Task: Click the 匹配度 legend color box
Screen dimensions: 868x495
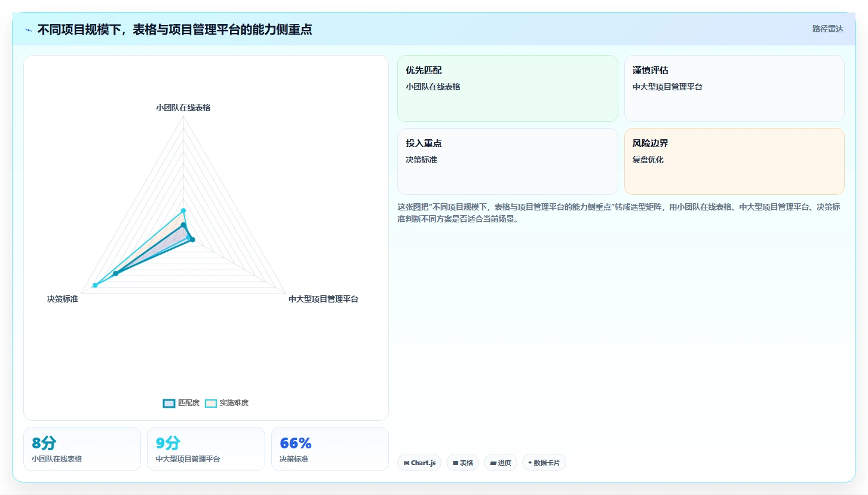Action: tap(169, 403)
